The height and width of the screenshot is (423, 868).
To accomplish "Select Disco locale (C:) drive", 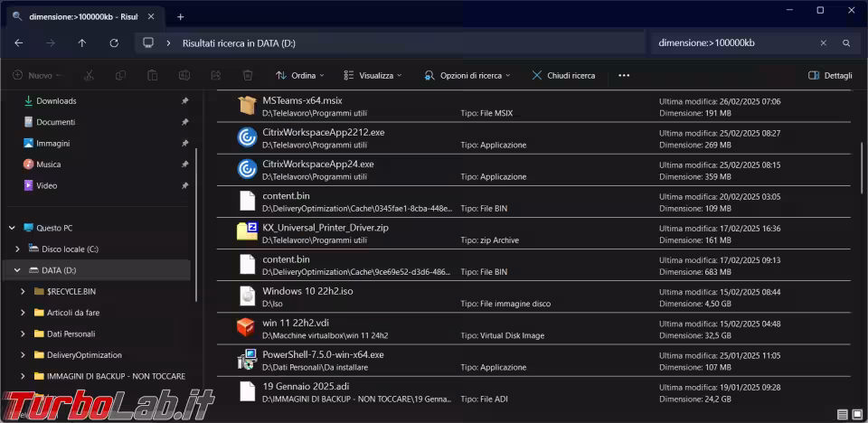I will pos(70,249).
